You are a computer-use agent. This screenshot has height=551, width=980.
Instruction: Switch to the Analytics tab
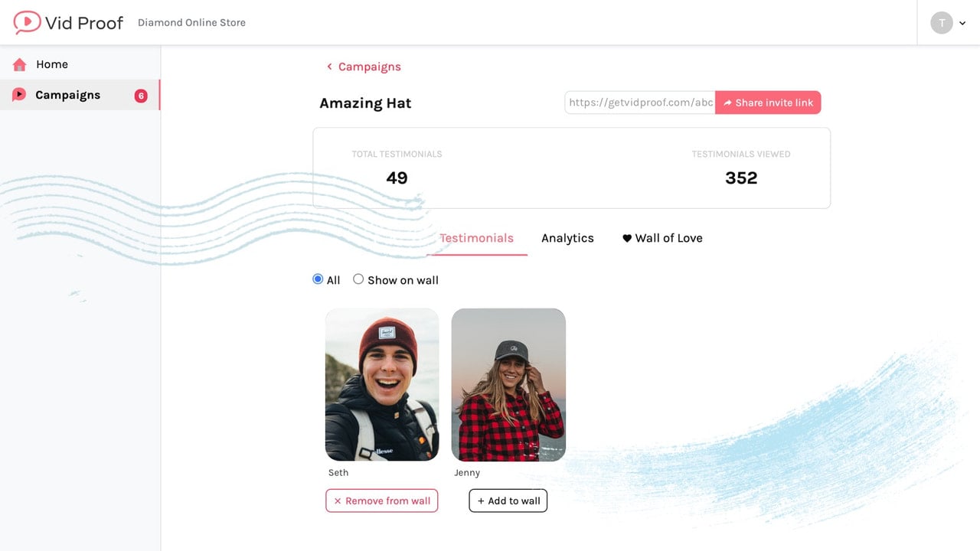click(x=567, y=238)
